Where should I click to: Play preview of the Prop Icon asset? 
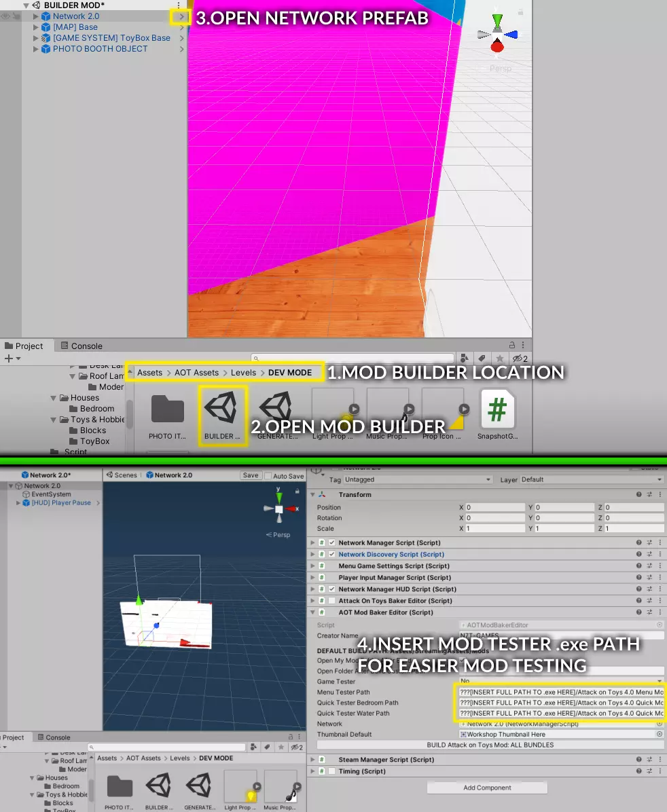coord(464,409)
